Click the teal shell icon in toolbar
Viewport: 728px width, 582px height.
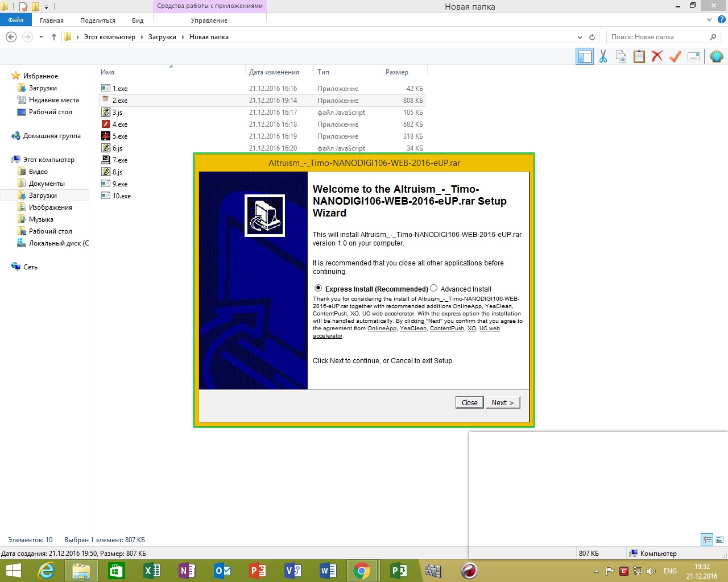(x=717, y=56)
